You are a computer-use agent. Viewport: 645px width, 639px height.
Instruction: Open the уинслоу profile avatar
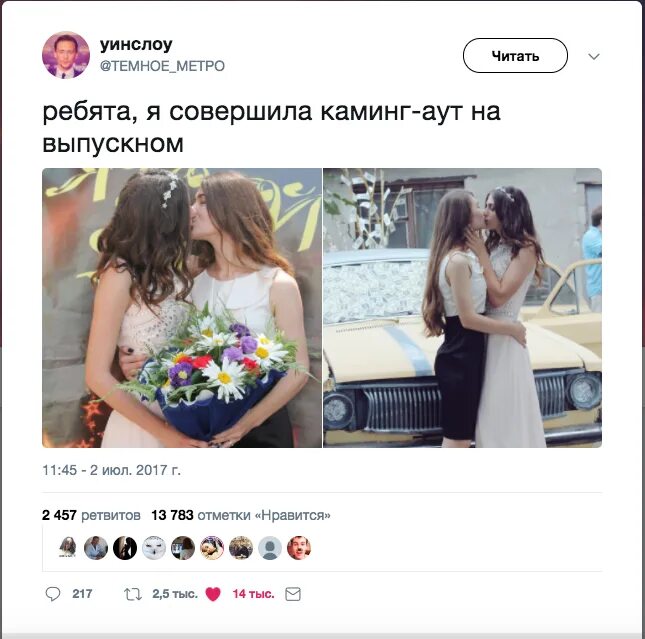[66, 55]
